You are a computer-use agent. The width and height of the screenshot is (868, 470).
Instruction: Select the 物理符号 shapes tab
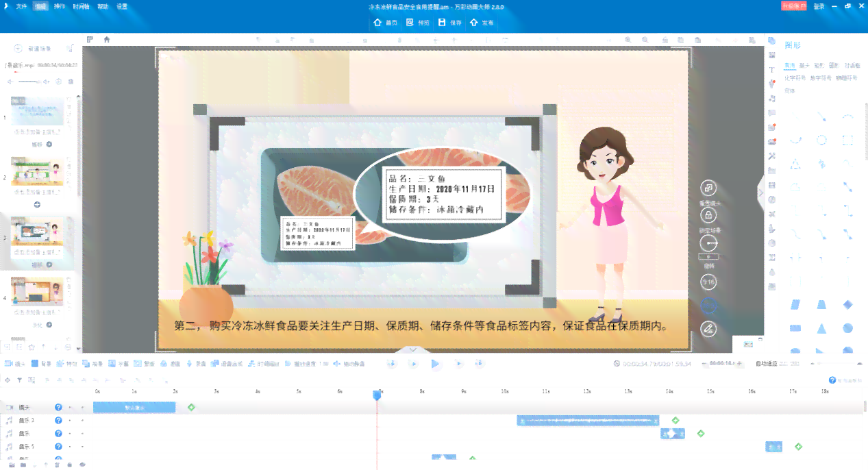[x=847, y=78]
